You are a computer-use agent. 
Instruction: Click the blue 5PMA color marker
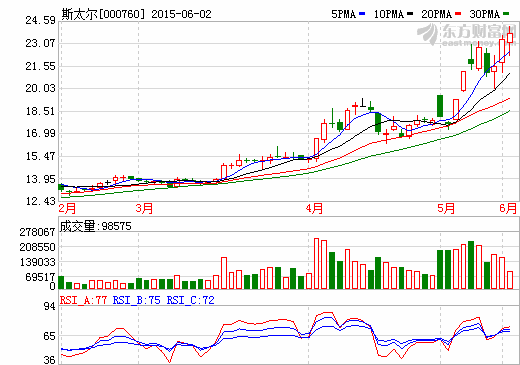[x=362, y=14]
